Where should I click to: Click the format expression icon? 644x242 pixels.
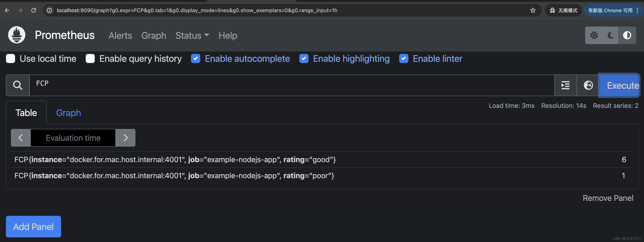coord(565,85)
